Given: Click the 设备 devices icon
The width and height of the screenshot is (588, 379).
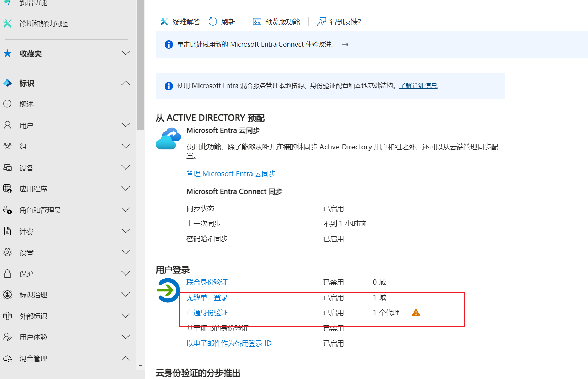Looking at the screenshot, I should [x=7, y=167].
